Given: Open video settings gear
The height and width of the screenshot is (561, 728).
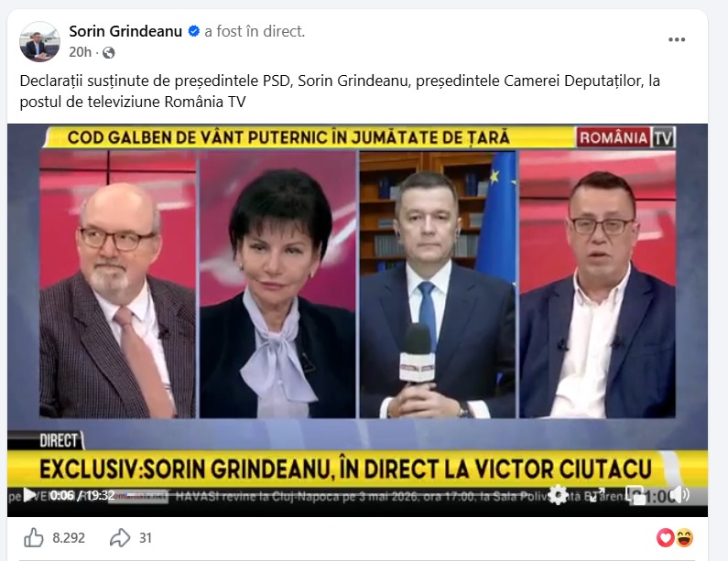Looking at the screenshot, I should (558, 495).
